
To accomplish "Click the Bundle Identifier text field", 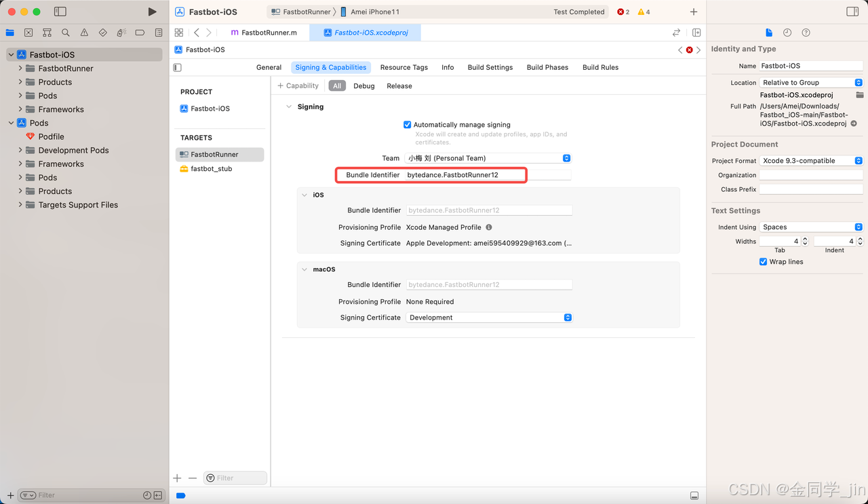I will point(488,175).
